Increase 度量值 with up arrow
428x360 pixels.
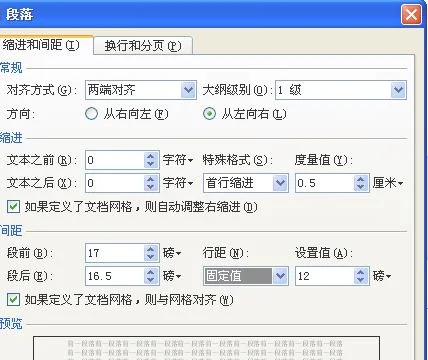[x=360, y=179]
